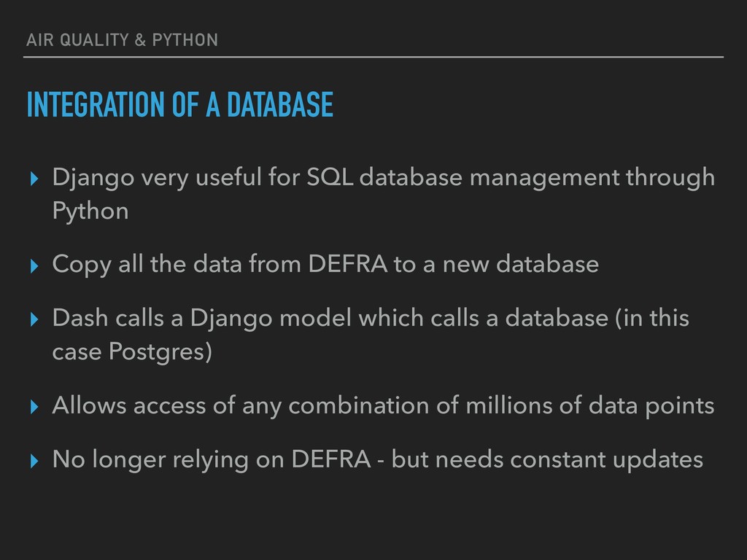Click the bullet text starting 'Django very useful for SQL'

point(384,194)
